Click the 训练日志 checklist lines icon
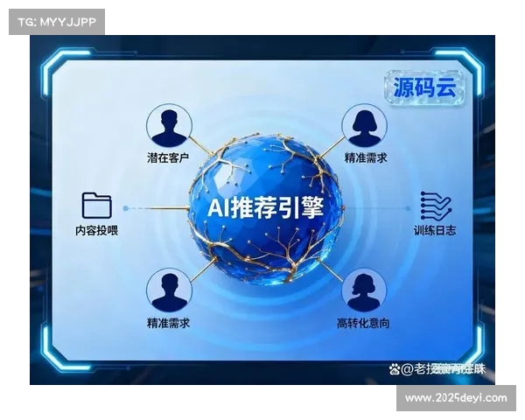 tap(435, 206)
